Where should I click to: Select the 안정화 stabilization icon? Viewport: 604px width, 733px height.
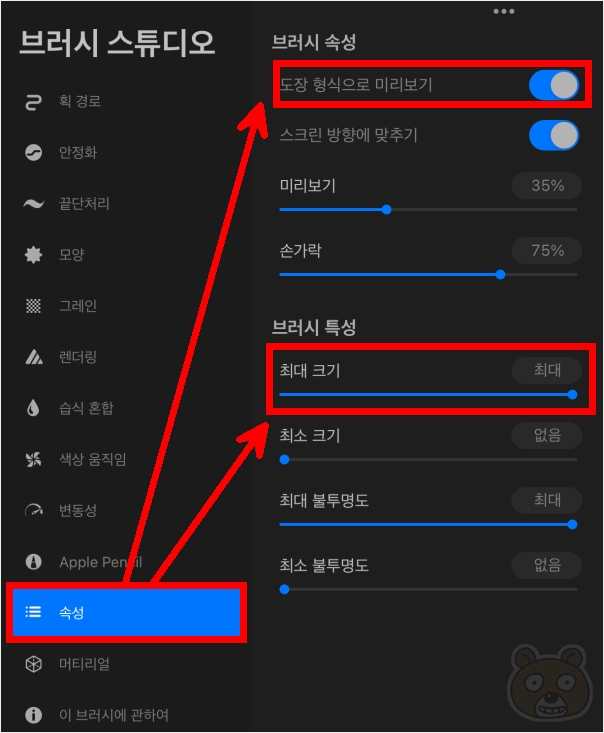[x=33, y=152]
